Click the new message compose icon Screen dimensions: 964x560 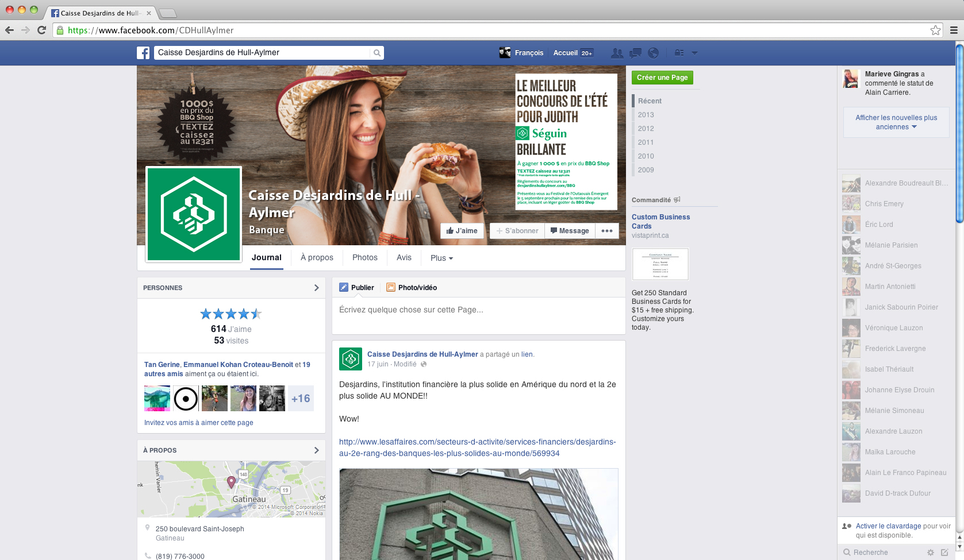[x=944, y=553]
